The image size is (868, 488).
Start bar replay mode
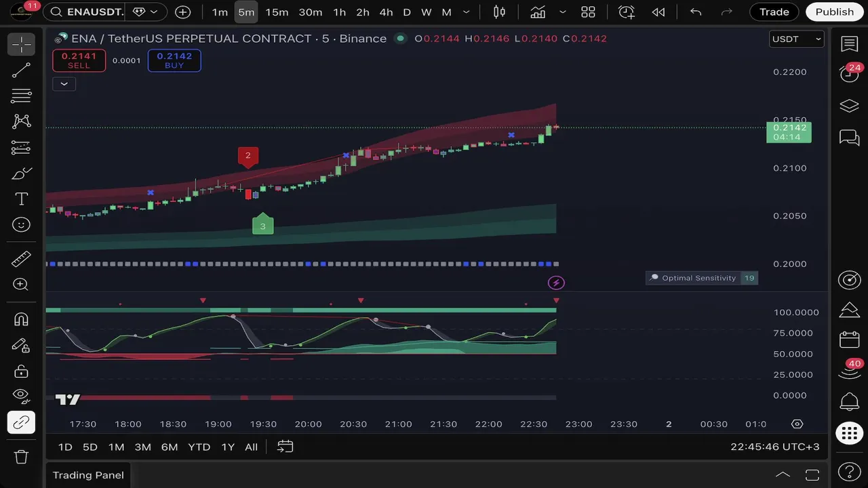point(658,12)
